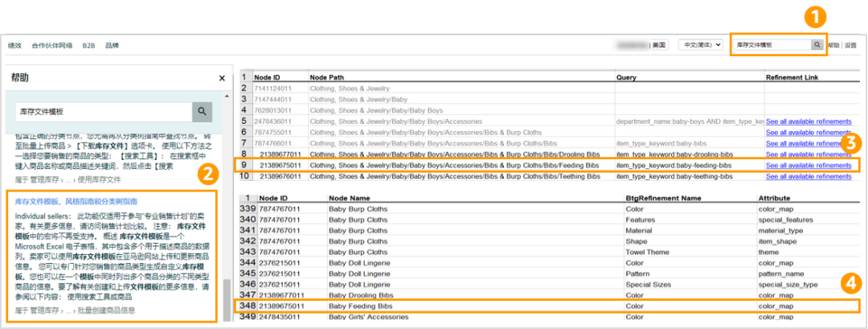Click the 美国 marketplace selector
This screenshot has height=329, width=868.
coord(659,45)
